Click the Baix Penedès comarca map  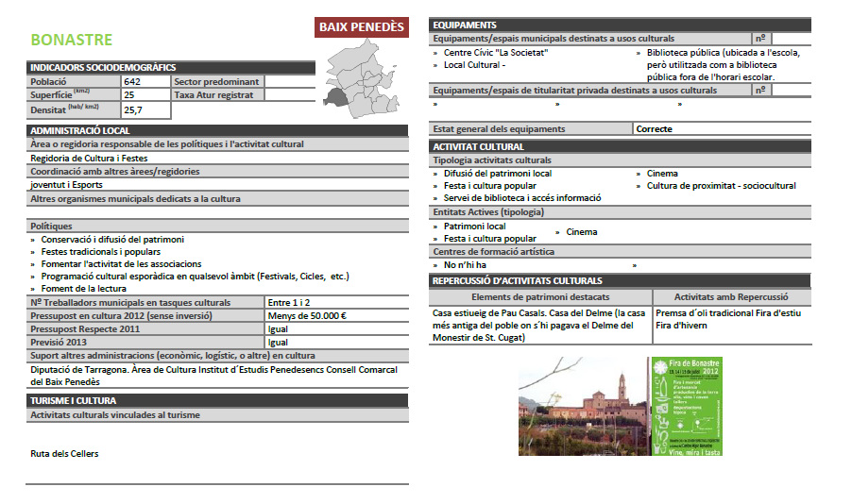[x=362, y=78]
